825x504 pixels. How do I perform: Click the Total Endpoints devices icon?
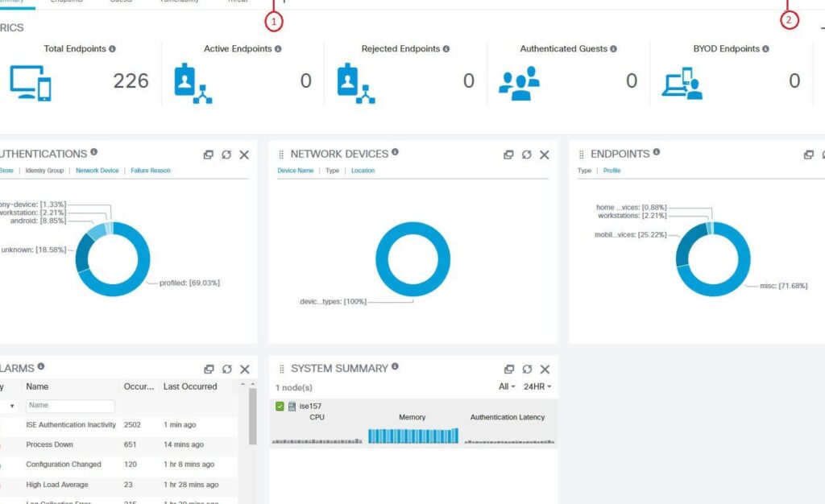pos(31,82)
